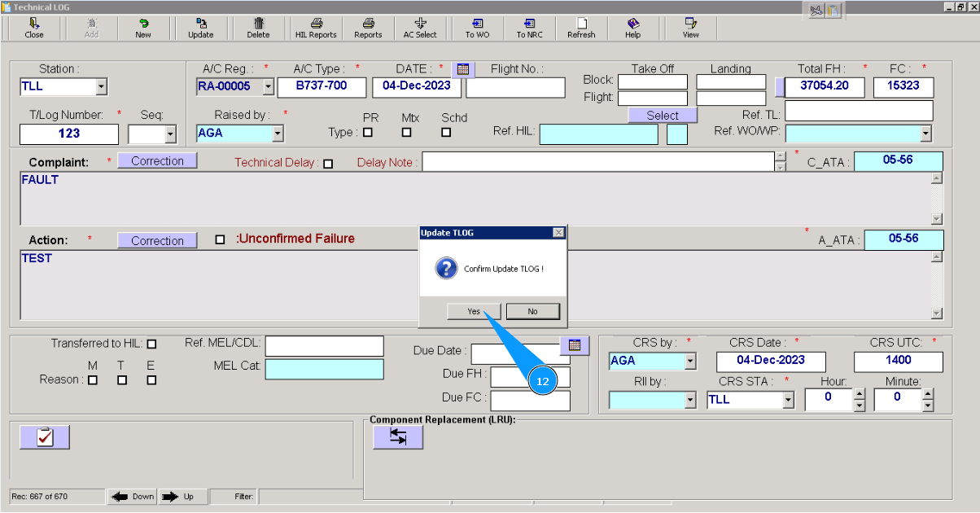This screenshot has height=513, width=980.
Task: Click the clipboard checkmark button
Action: point(45,437)
